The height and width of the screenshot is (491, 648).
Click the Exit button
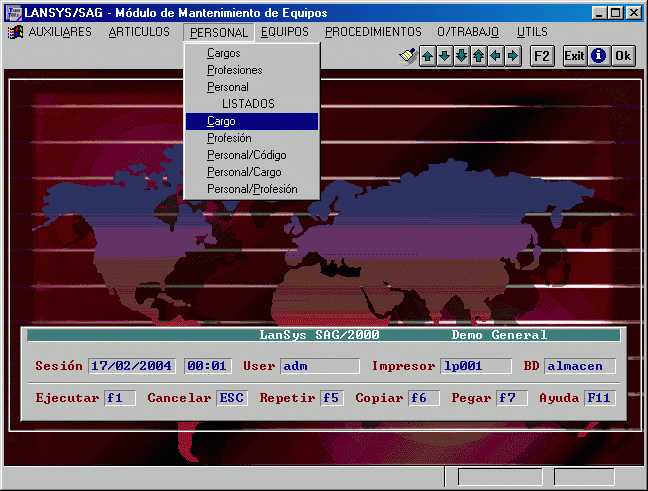(x=575, y=56)
